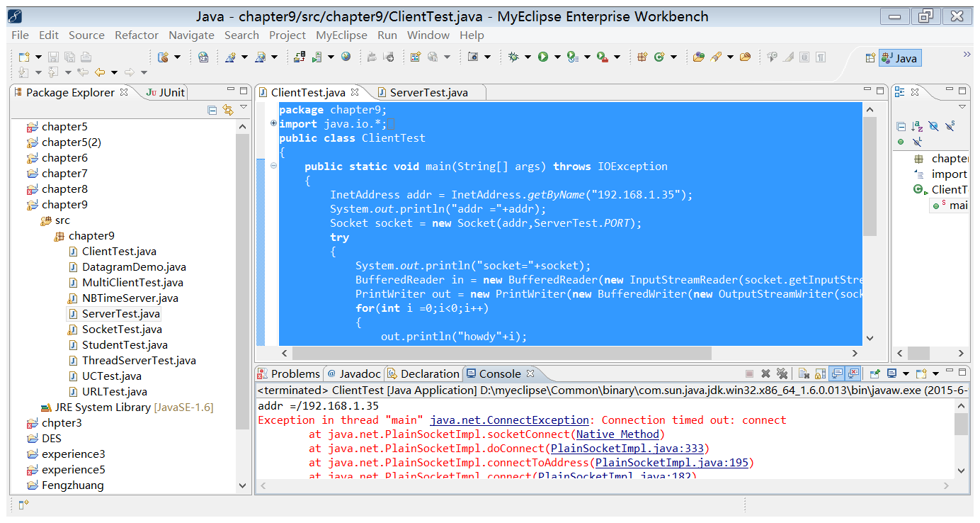Click the capture camera toolbar icon

click(474, 57)
